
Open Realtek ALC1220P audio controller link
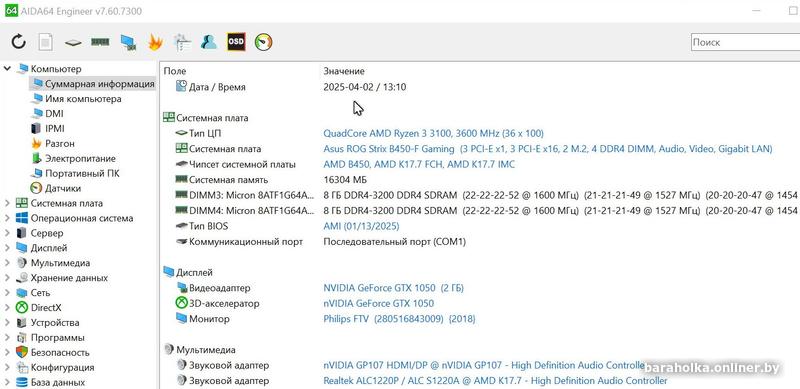[x=495, y=381]
